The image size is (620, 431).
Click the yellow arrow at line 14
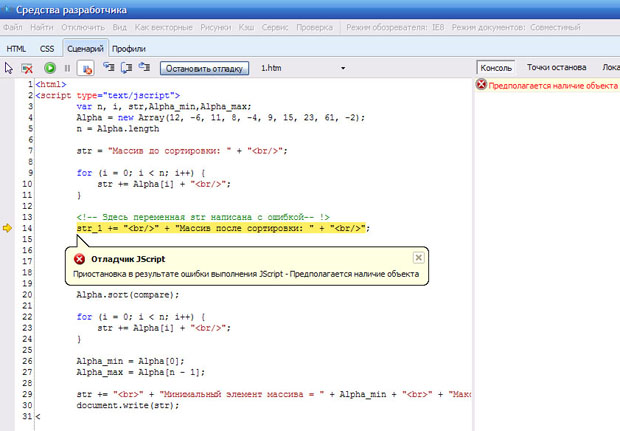8,228
